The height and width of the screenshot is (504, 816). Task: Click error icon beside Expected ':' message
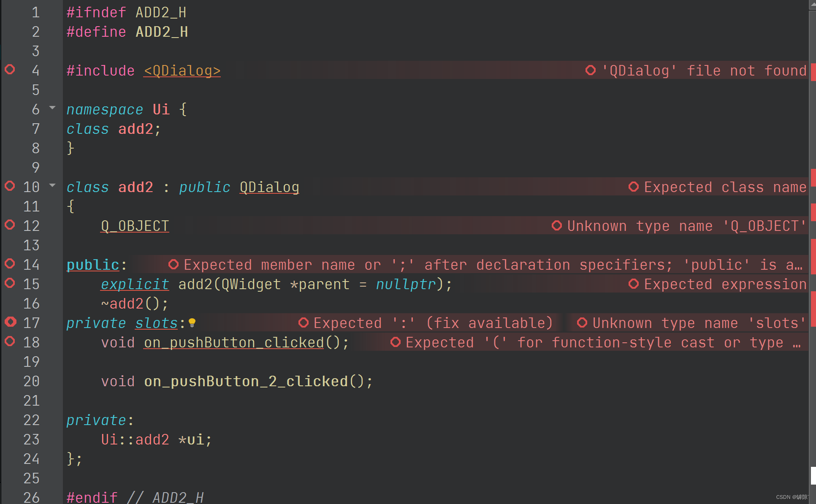303,322
